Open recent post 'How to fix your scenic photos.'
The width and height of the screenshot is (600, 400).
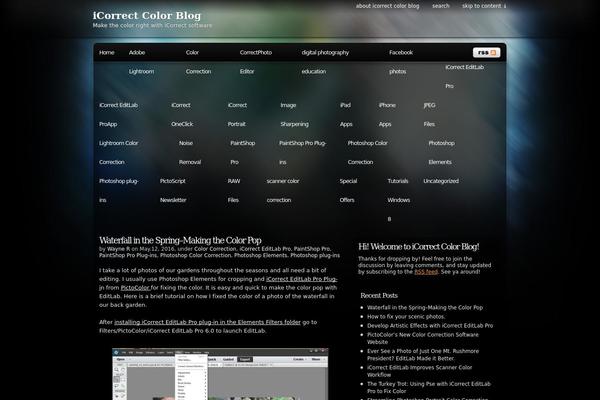tap(406, 317)
